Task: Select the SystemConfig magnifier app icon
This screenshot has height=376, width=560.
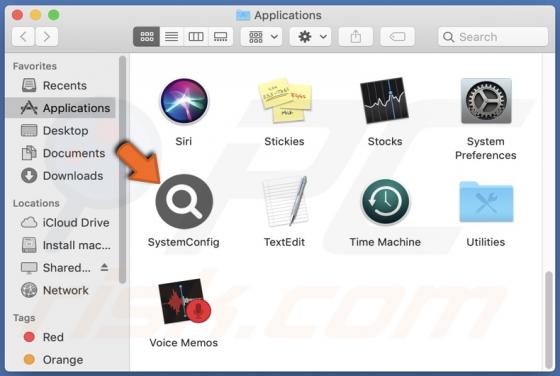Action: pyautogui.click(x=184, y=202)
